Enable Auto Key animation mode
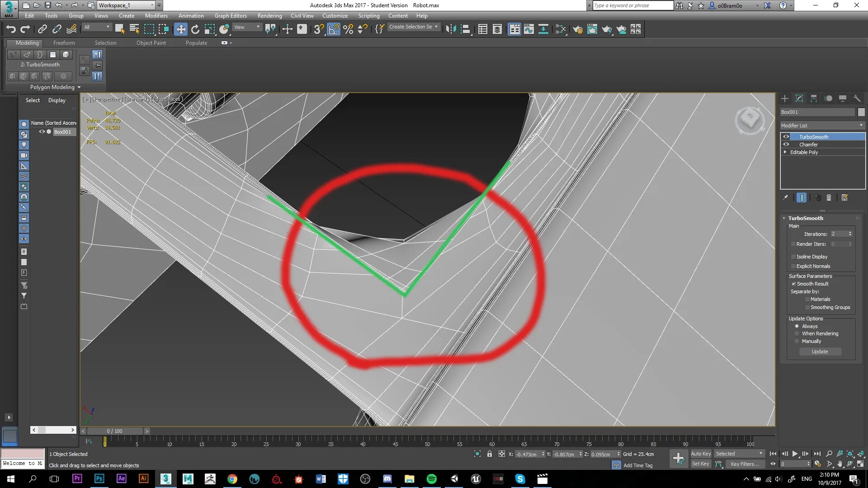Image resolution: width=868 pixels, height=488 pixels. pyautogui.click(x=701, y=453)
